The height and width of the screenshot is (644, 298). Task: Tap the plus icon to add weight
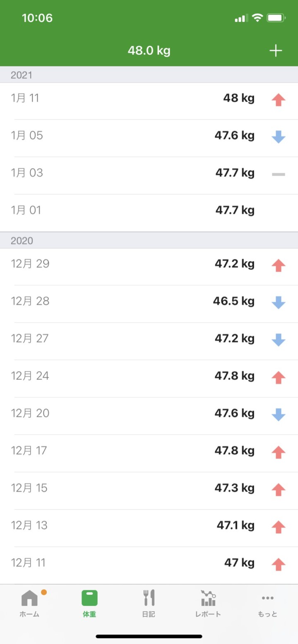point(276,51)
